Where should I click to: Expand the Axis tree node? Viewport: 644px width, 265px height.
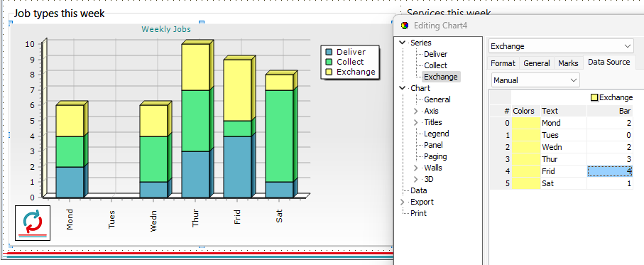point(416,111)
